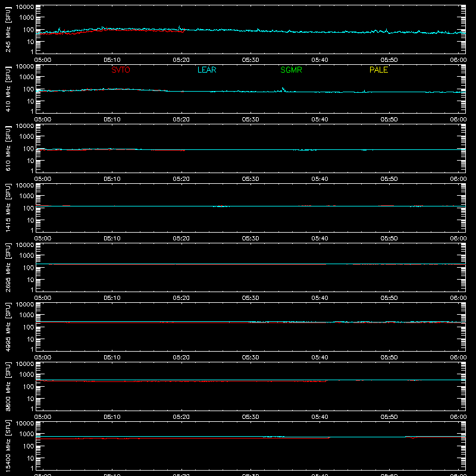
Task: Click the 1415 MHz [SFU] axis title
Action: tap(8, 208)
